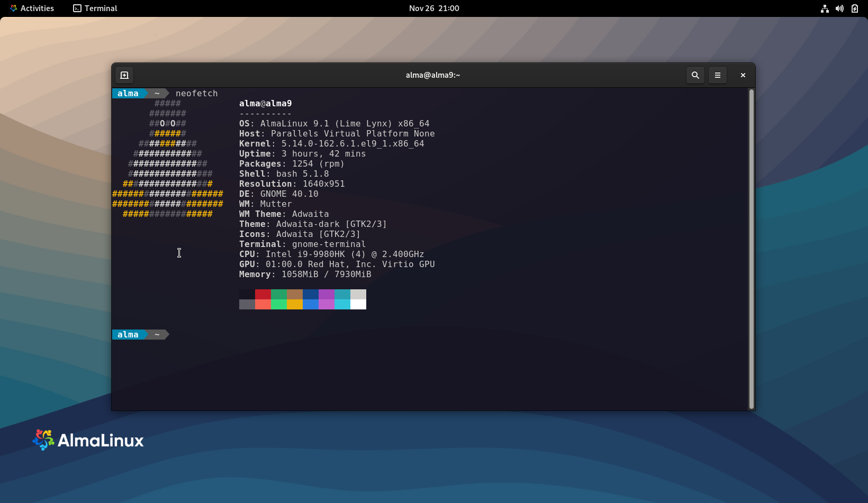Click the Memory: 1058MiB / 7930MiB line

click(305, 275)
